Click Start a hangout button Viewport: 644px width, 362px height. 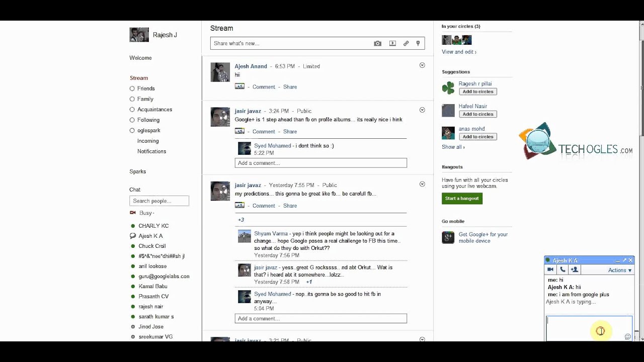(462, 199)
